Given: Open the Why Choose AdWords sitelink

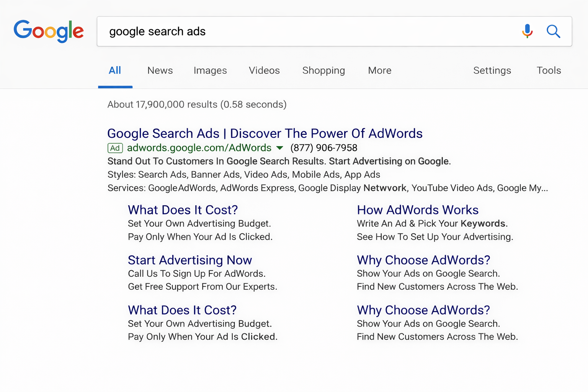Looking at the screenshot, I should point(423,260).
